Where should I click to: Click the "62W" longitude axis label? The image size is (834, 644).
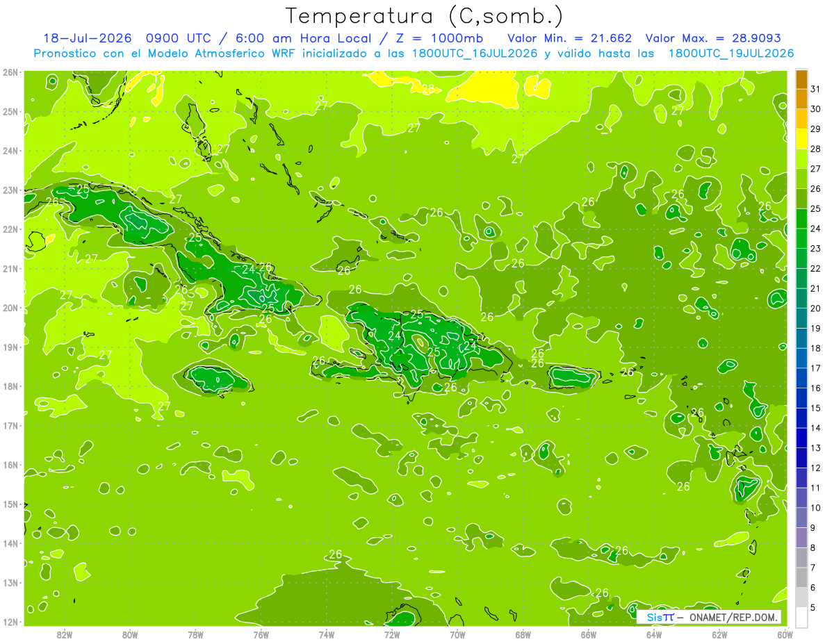pos(719,634)
